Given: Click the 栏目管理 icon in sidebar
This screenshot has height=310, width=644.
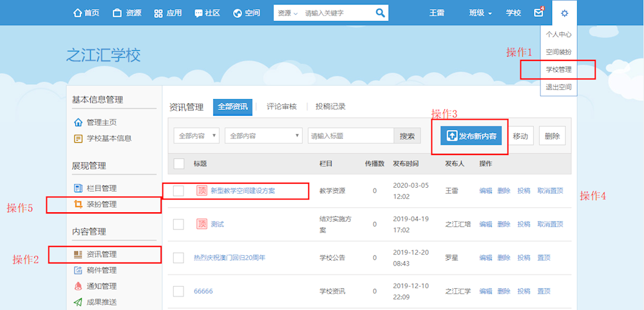Looking at the screenshot, I should [79, 188].
